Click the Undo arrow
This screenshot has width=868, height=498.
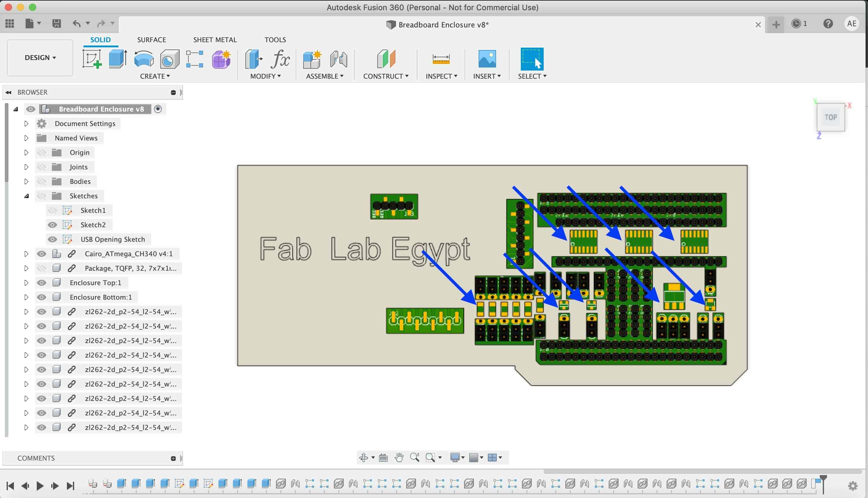point(76,23)
